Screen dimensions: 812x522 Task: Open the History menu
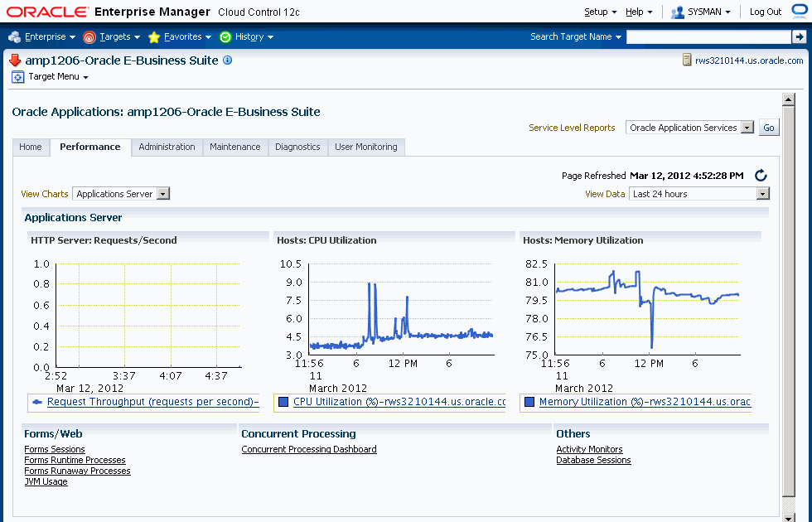click(254, 36)
